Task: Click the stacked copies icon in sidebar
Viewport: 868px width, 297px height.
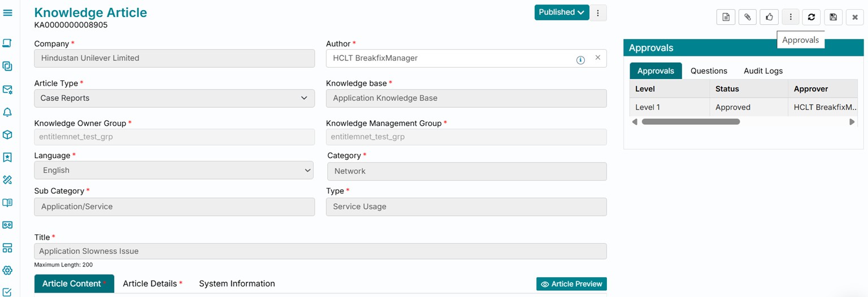Action: pyautogui.click(x=7, y=66)
